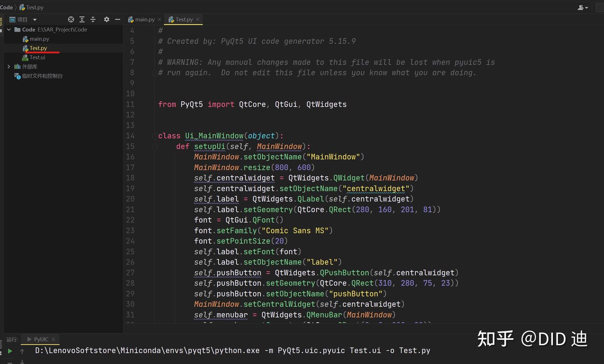Expand the 外部库 tree node

pos(9,66)
